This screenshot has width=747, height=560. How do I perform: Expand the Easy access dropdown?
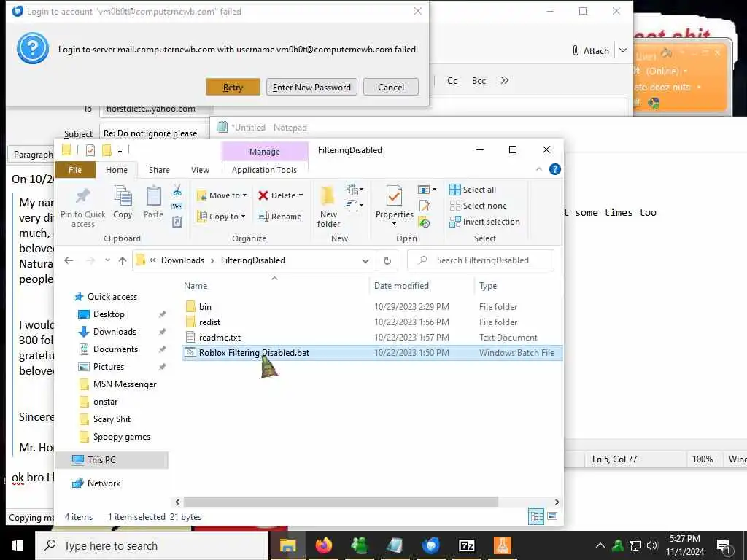pos(355,206)
